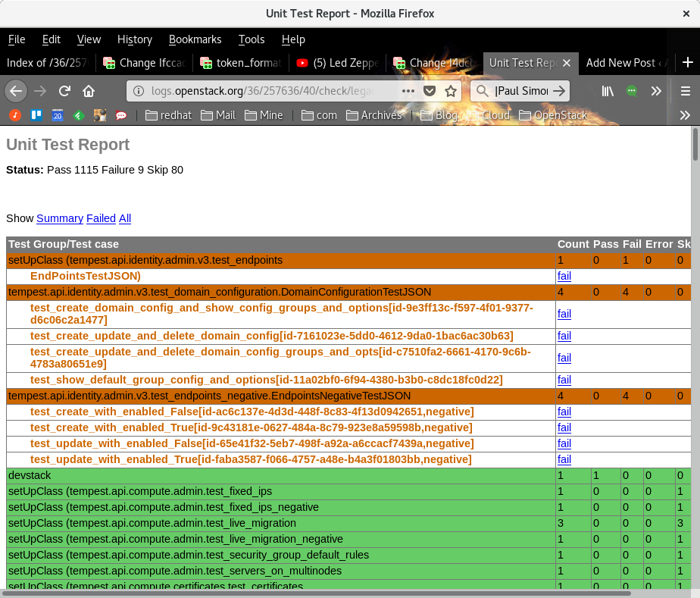
Task: Open the page actions three-dot menu
Action: pyautogui.click(x=408, y=91)
